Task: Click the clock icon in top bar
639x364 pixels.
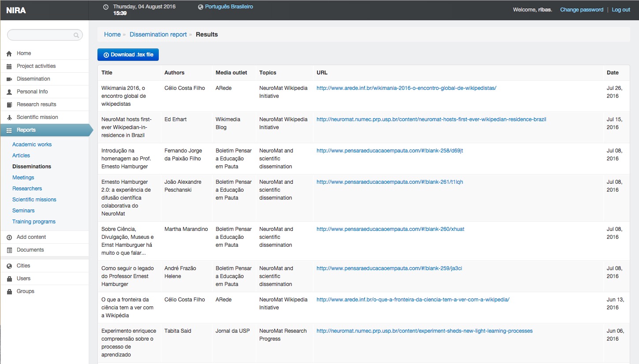Action: (x=106, y=7)
